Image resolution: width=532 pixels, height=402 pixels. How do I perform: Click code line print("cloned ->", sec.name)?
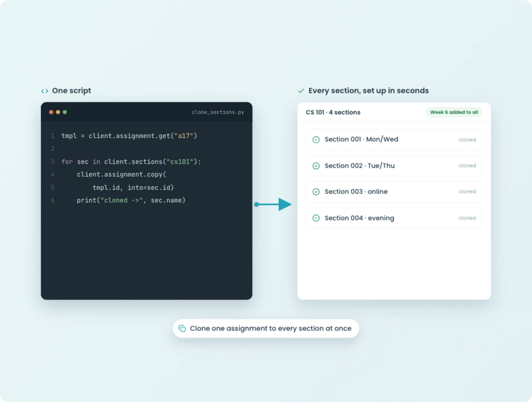point(131,200)
